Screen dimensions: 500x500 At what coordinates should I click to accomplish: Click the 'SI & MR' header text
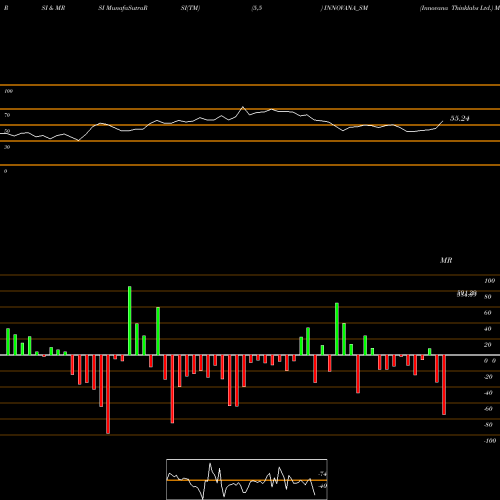(x=53, y=8)
